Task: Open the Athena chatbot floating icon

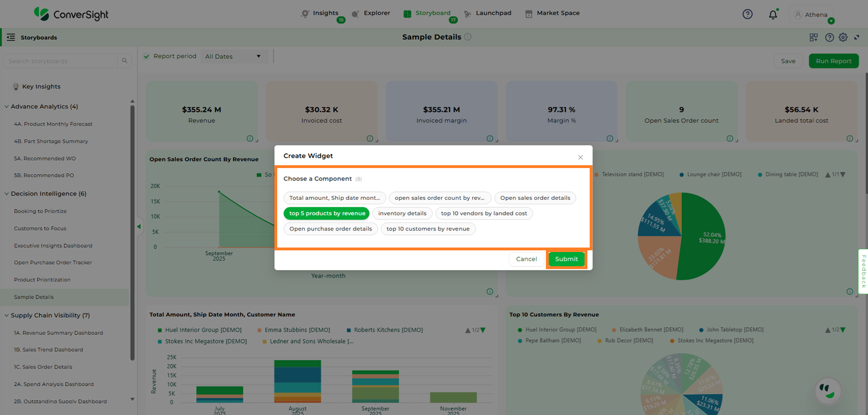Action: coord(828,390)
